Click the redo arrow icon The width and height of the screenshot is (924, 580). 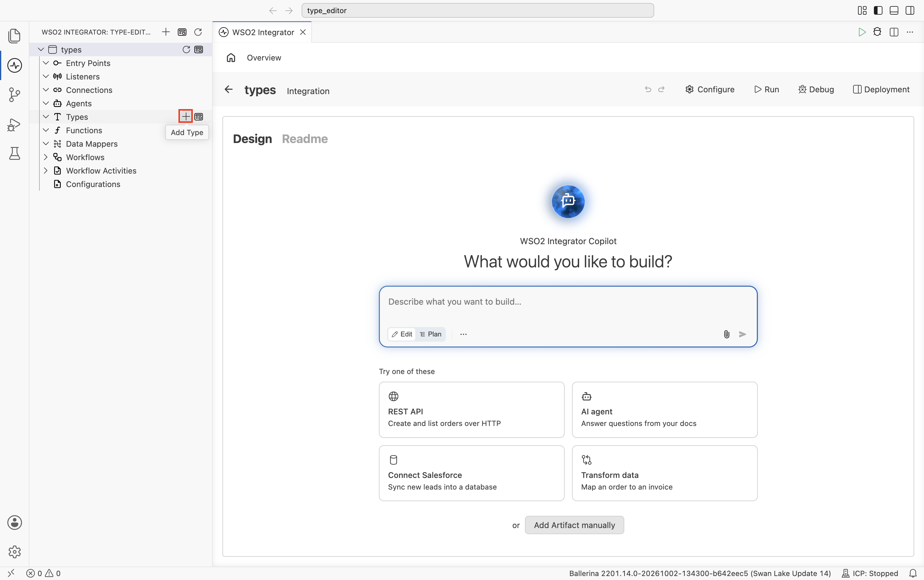point(661,89)
